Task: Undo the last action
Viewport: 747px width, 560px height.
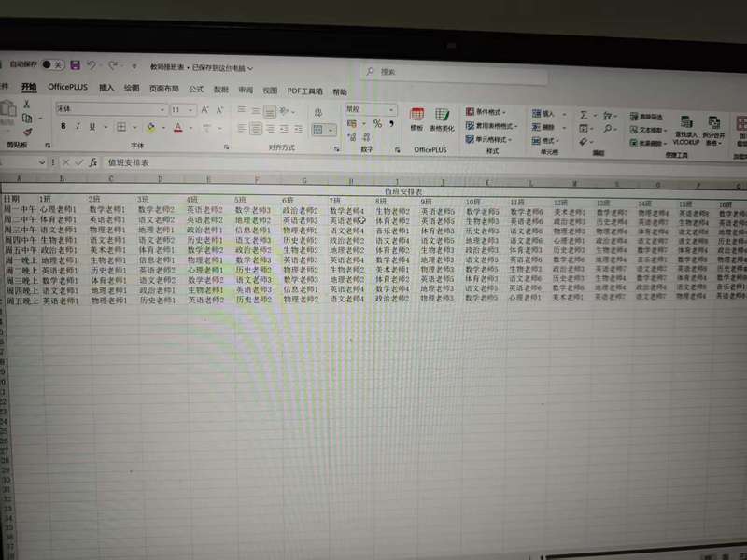Action: click(92, 65)
